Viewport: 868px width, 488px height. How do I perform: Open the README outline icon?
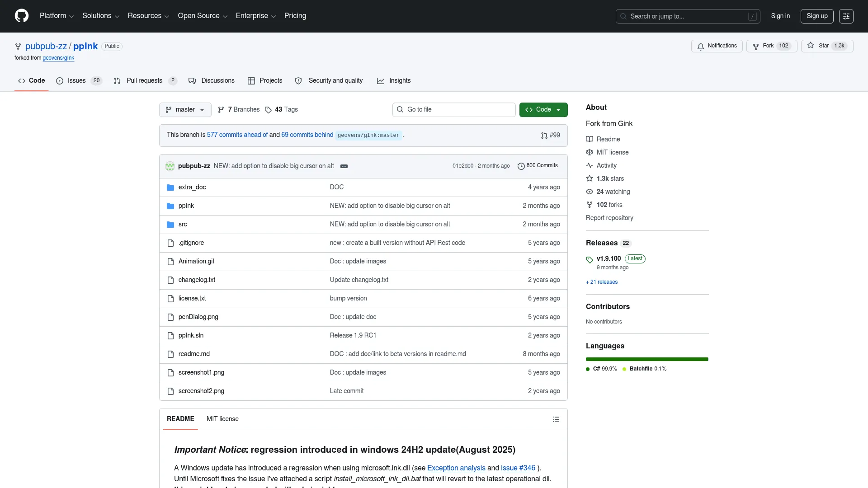(556, 419)
